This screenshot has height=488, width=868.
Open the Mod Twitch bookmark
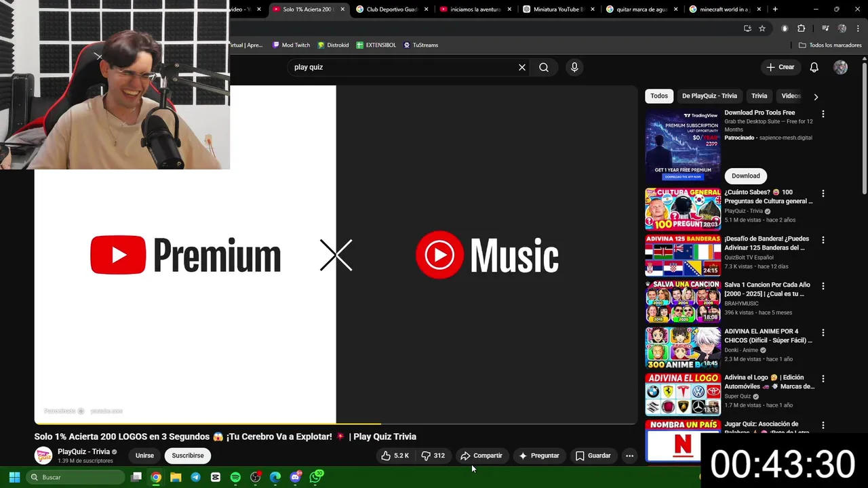(x=291, y=45)
